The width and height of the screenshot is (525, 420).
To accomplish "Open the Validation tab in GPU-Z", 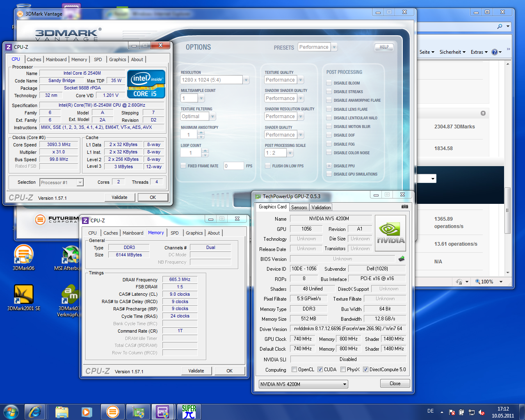I will pyautogui.click(x=321, y=208).
